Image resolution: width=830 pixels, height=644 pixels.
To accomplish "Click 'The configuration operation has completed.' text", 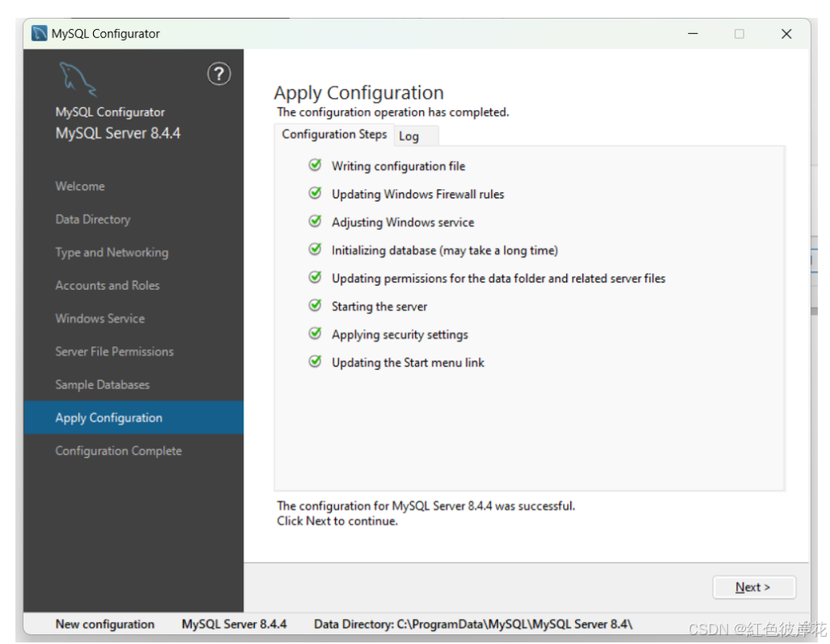I will point(393,112).
